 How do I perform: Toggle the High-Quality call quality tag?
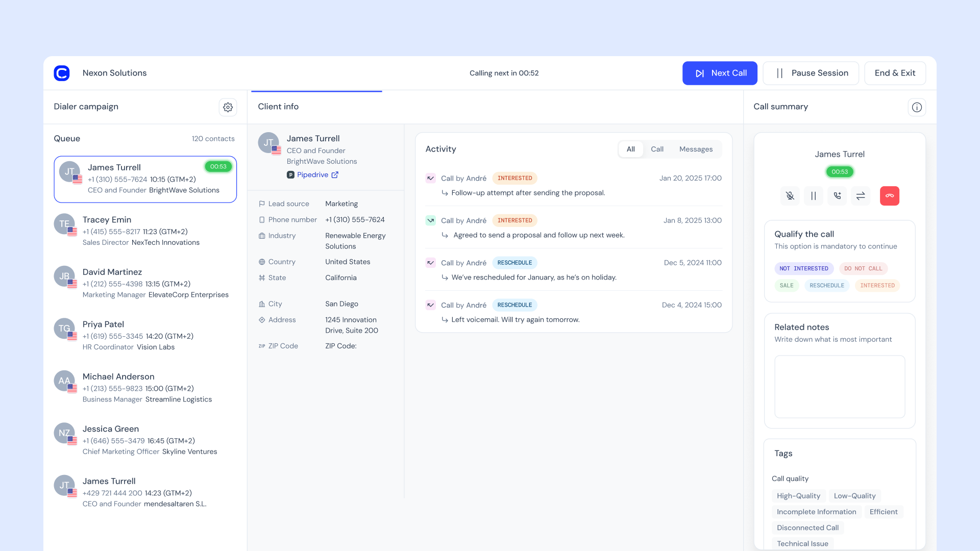point(798,496)
